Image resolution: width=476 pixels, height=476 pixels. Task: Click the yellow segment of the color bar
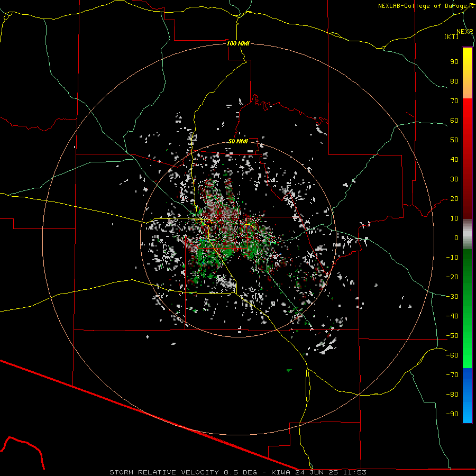[467, 73]
